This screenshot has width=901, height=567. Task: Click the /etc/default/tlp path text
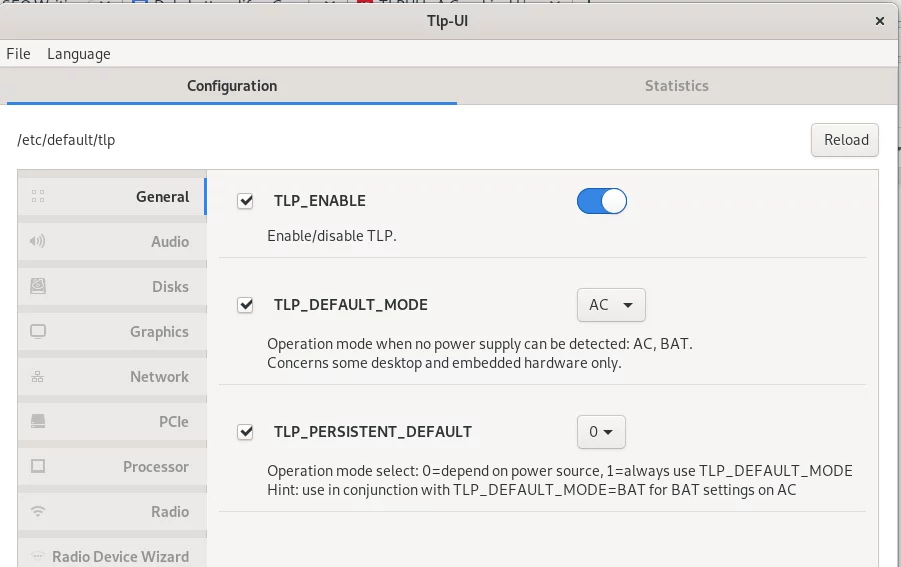(x=66, y=140)
